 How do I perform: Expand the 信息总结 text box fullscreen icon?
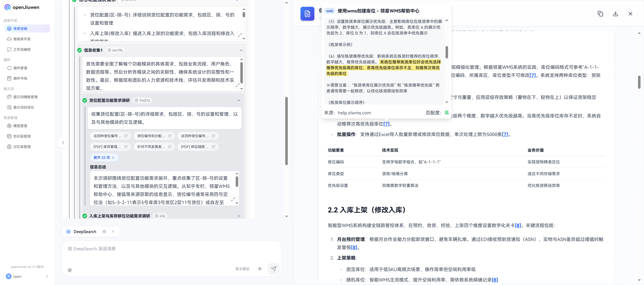pos(233,200)
